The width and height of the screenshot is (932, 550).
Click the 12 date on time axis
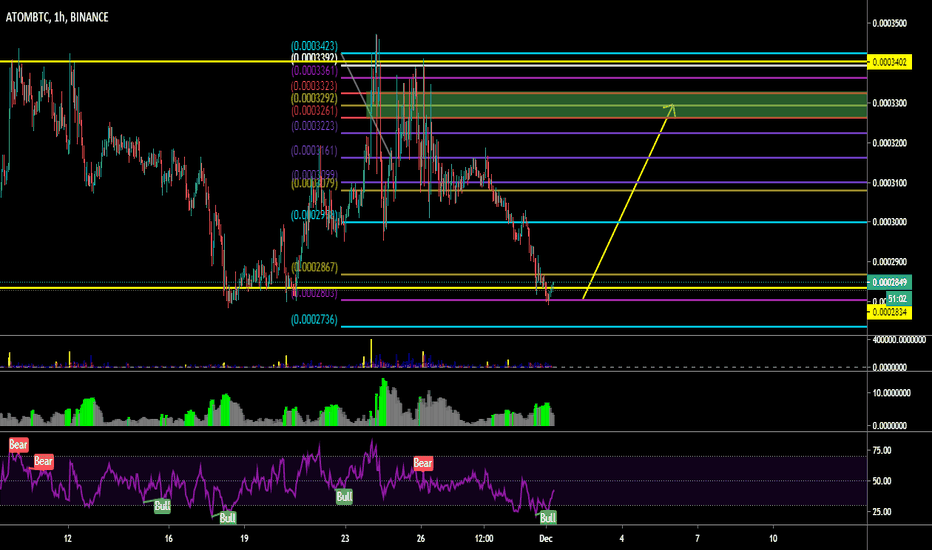[x=68, y=539]
